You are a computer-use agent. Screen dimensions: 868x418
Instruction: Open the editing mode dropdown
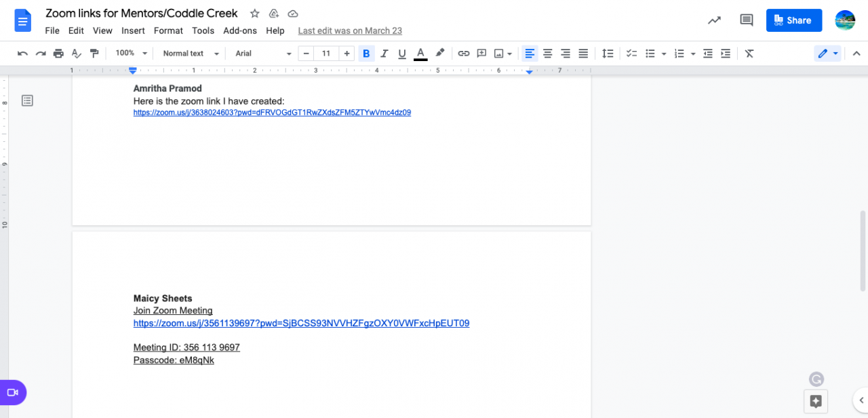[x=827, y=54]
